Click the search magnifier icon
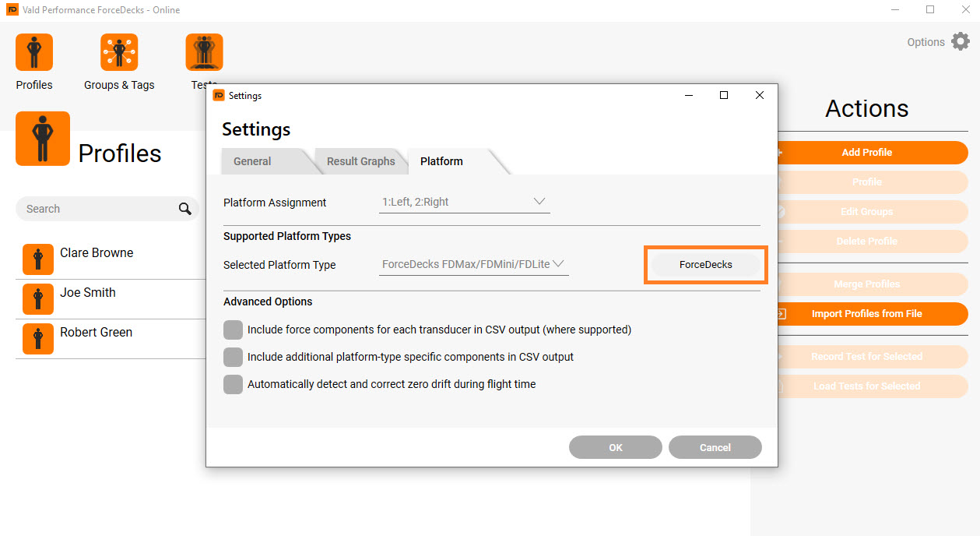This screenshot has width=980, height=536. 184,209
